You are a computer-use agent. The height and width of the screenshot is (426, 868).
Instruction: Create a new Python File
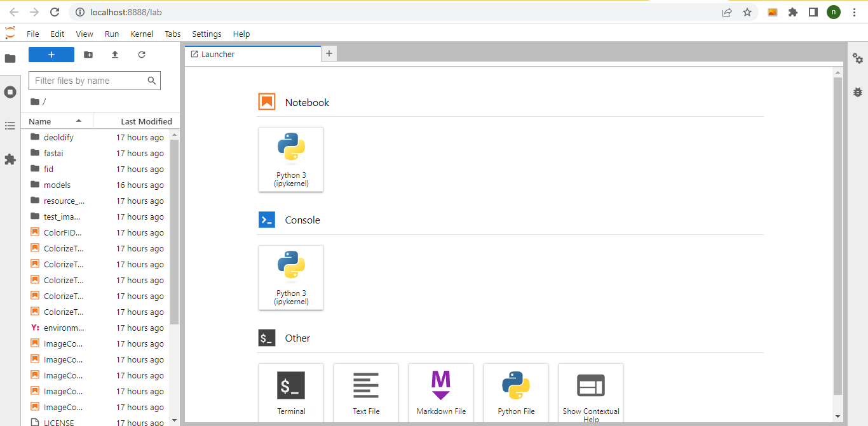(516, 392)
